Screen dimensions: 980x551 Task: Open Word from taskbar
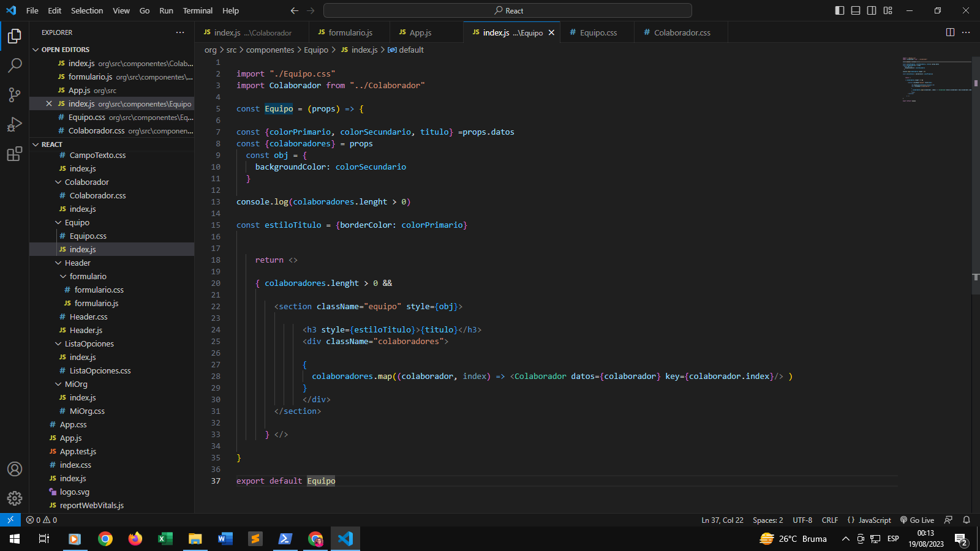click(x=225, y=539)
